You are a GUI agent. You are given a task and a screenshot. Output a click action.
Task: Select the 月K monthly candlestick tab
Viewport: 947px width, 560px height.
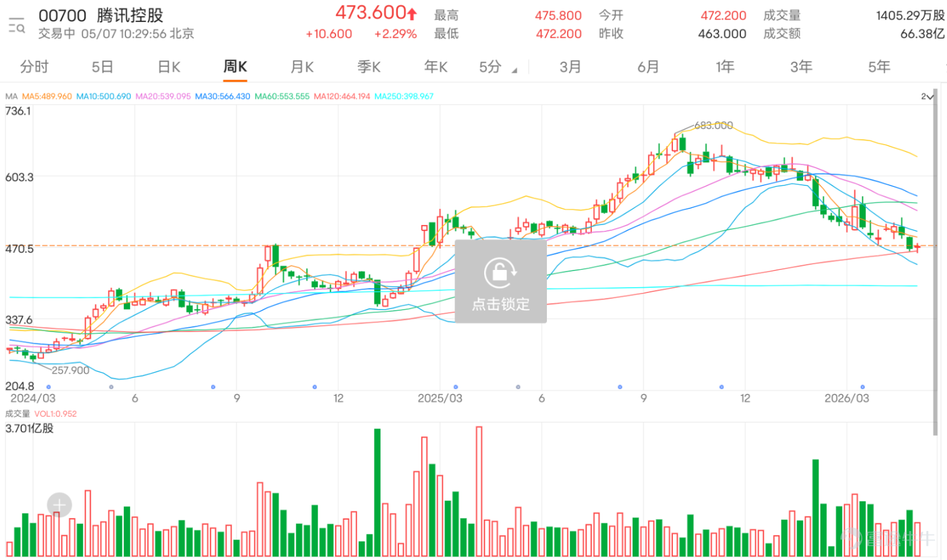point(302,67)
